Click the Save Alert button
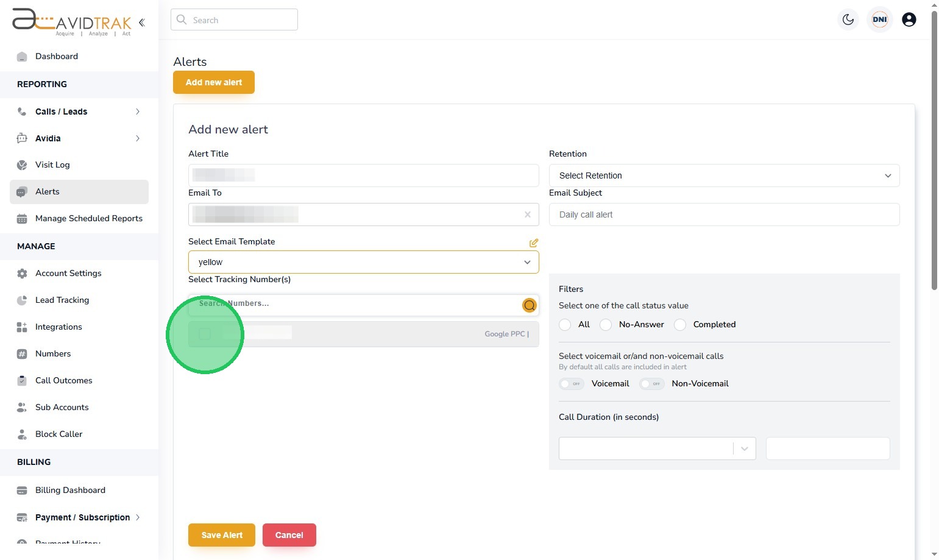The width and height of the screenshot is (939, 560). tap(222, 535)
